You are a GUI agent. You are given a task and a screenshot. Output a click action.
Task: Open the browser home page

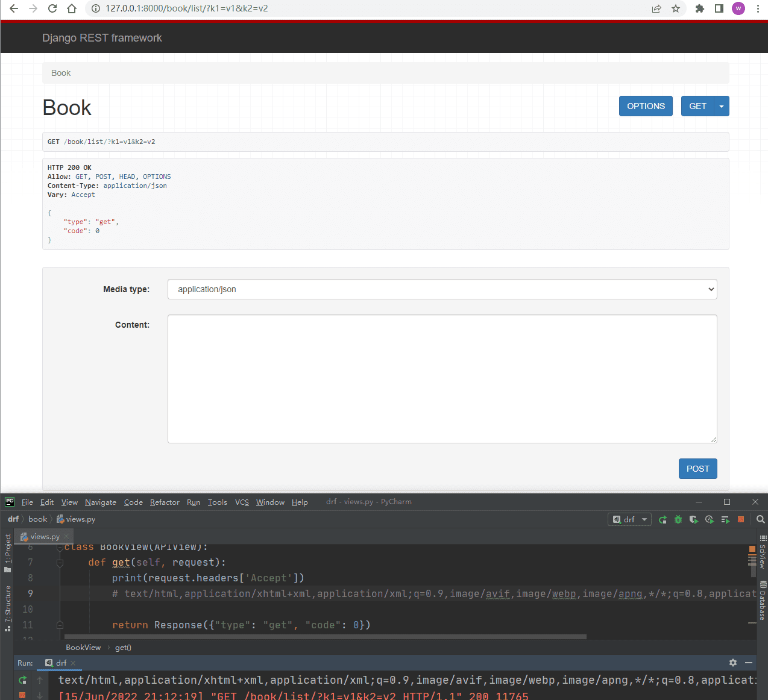tap(72, 8)
